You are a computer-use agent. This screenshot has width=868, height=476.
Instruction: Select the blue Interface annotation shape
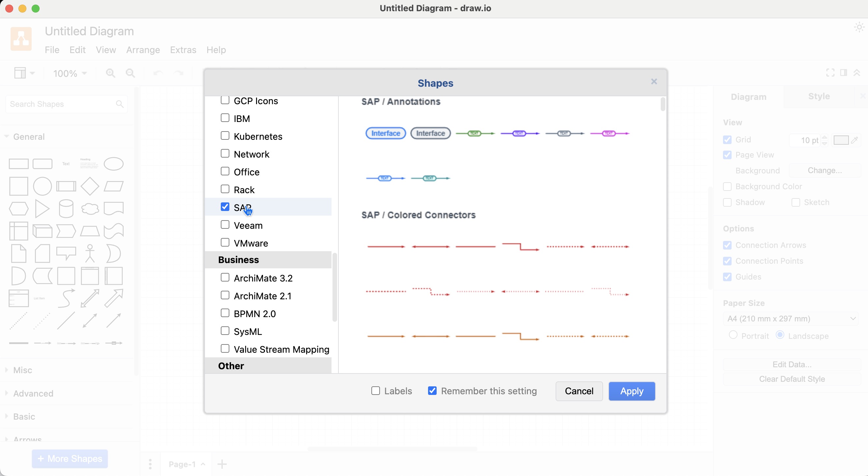[386, 134]
